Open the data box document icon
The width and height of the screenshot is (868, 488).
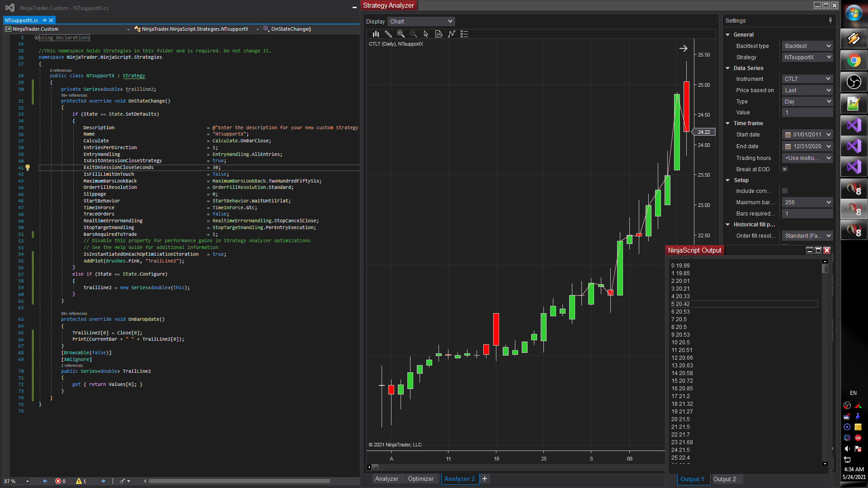[x=439, y=34]
